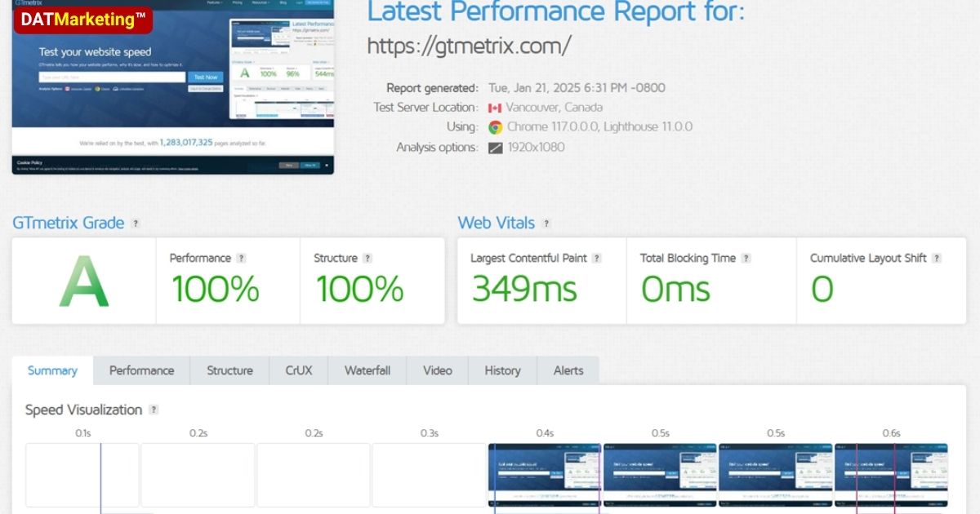Click the GTmetrix Grade heading
This screenshot has width=980, height=514.
click(x=69, y=224)
